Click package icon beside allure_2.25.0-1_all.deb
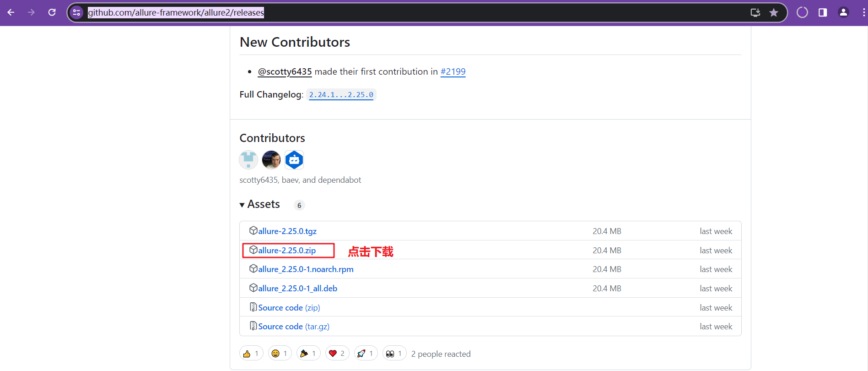 (x=253, y=288)
